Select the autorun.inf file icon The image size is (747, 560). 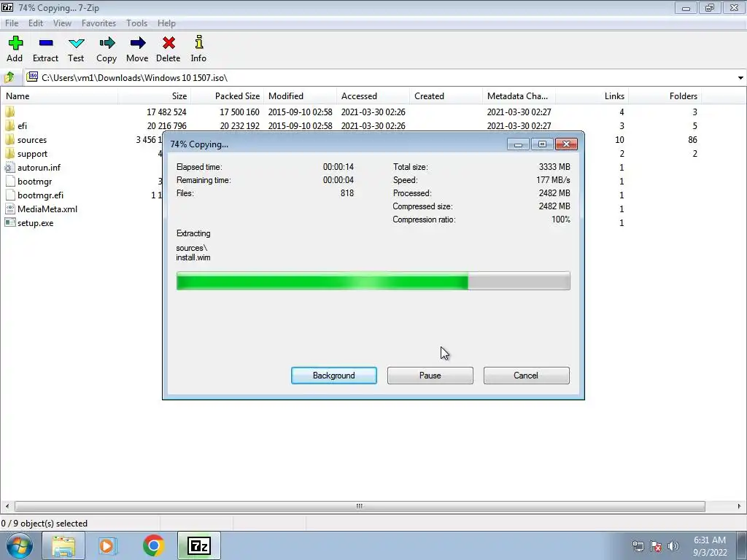pos(10,167)
